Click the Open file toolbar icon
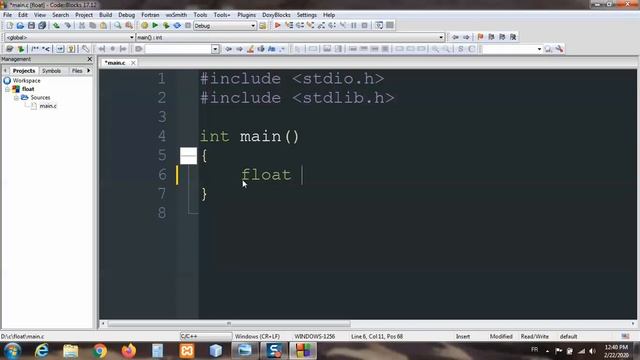Viewport: 640px width, 360px height. point(20,25)
